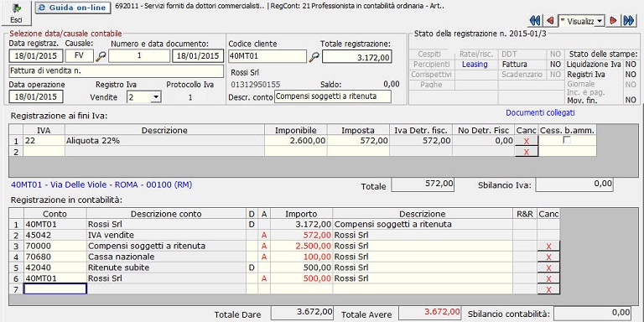
Task: Select Imponibile cell 2.600,00
Action: coord(296,141)
